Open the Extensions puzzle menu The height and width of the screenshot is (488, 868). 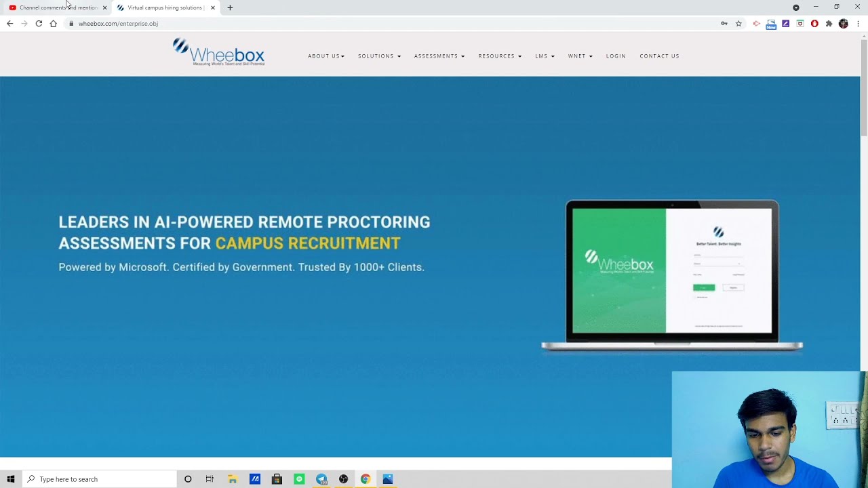(829, 24)
